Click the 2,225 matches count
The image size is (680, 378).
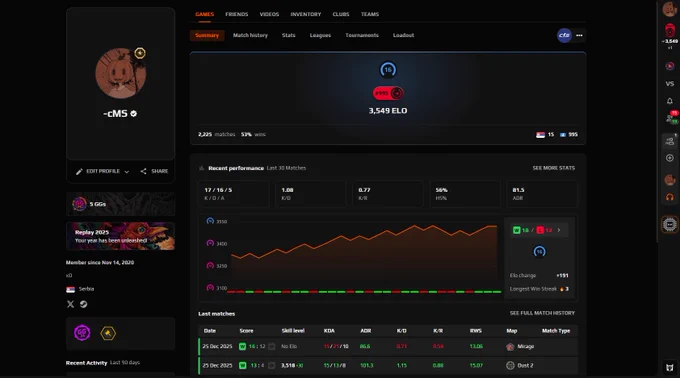(216, 135)
